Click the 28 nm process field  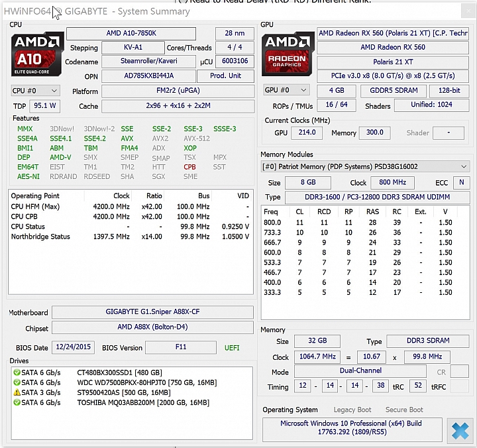(235, 33)
